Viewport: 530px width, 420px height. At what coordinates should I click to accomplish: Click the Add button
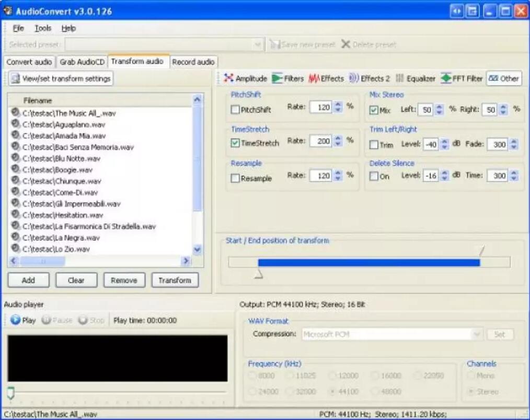28,280
